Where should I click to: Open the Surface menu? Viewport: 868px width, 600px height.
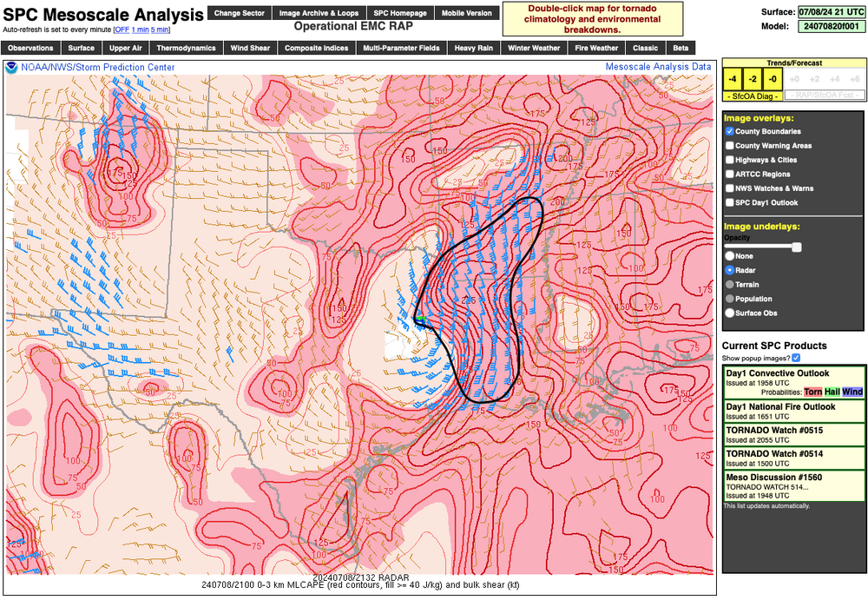point(82,49)
